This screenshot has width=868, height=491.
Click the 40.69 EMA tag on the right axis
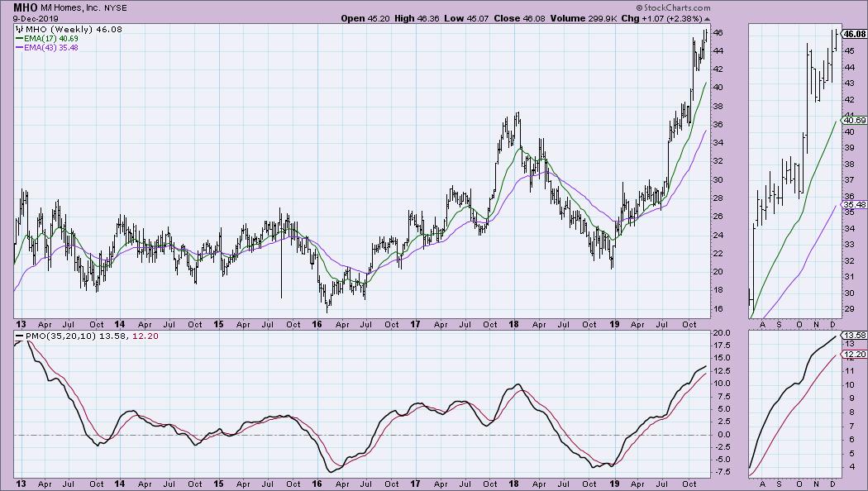(854, 120)
